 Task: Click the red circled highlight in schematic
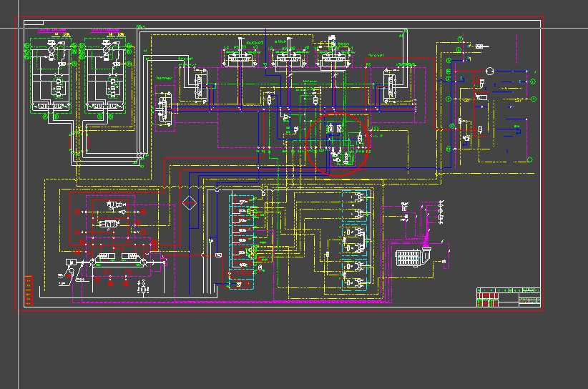coord(338,144)
